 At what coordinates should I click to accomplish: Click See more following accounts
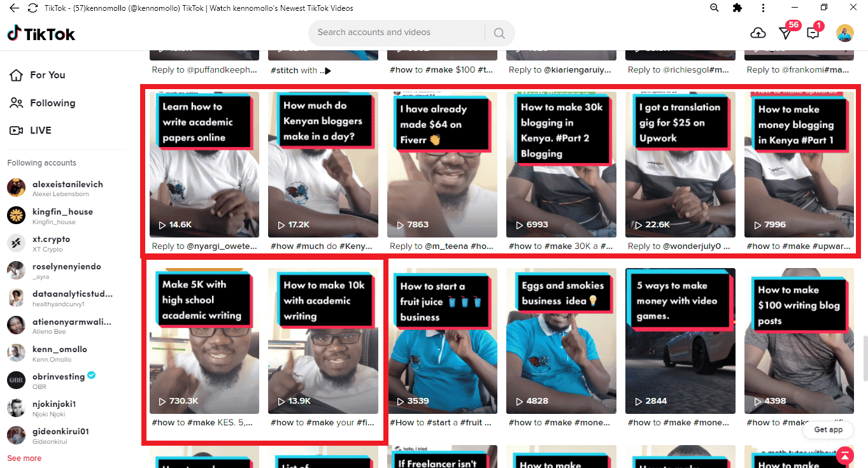[24, 458]
